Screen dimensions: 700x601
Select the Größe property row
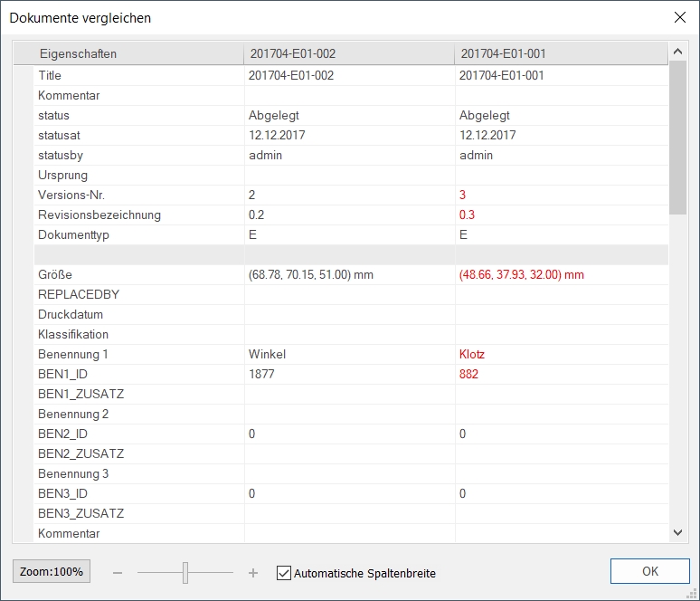(x=55, y=275)
